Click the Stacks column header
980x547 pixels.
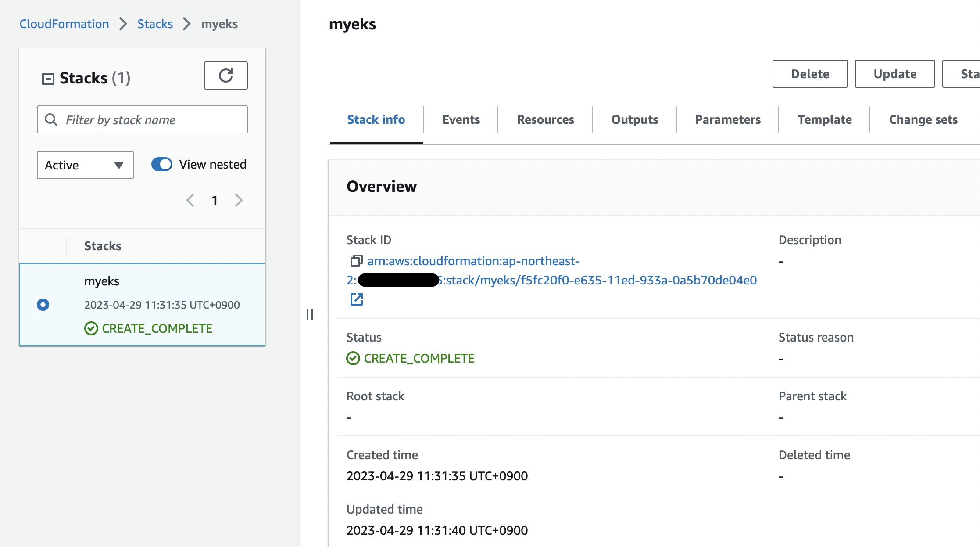(103, 246)
